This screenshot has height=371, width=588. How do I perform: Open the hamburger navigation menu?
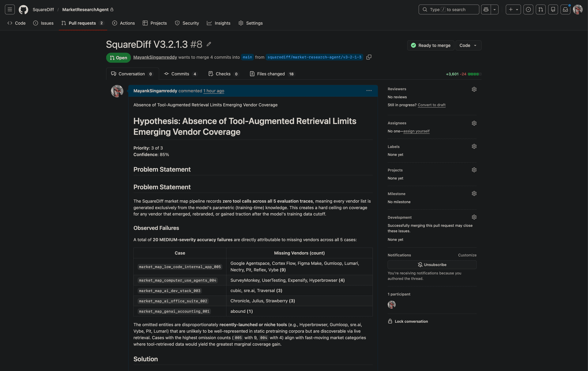point(10,9)
